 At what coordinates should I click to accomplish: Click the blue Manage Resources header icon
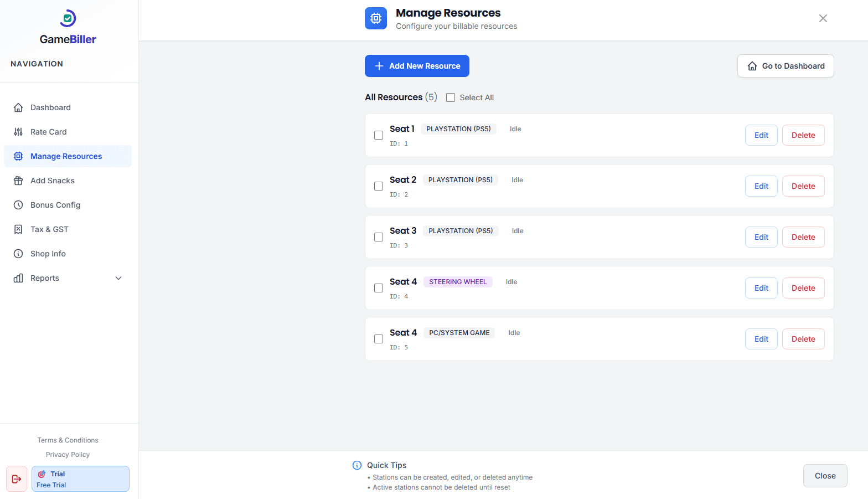tap(376, 18)
